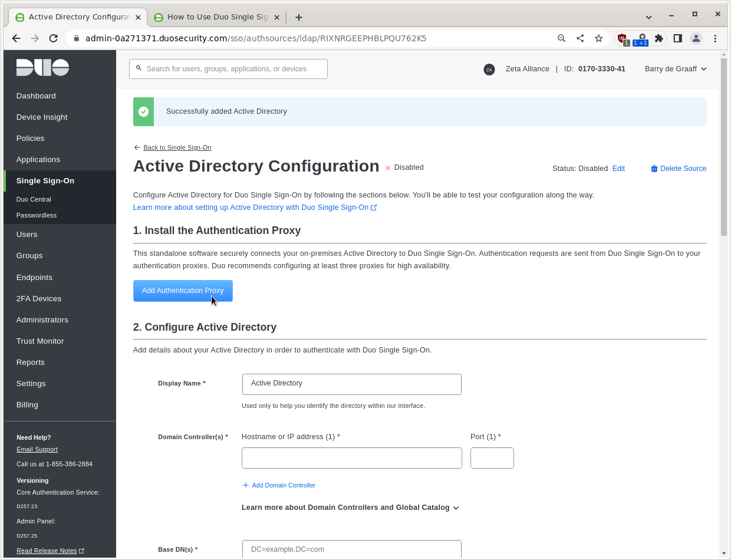The width and height of the screenshot is (731, 560).
Task: Click the Delete Source trash icon
Action: [654, 169]
